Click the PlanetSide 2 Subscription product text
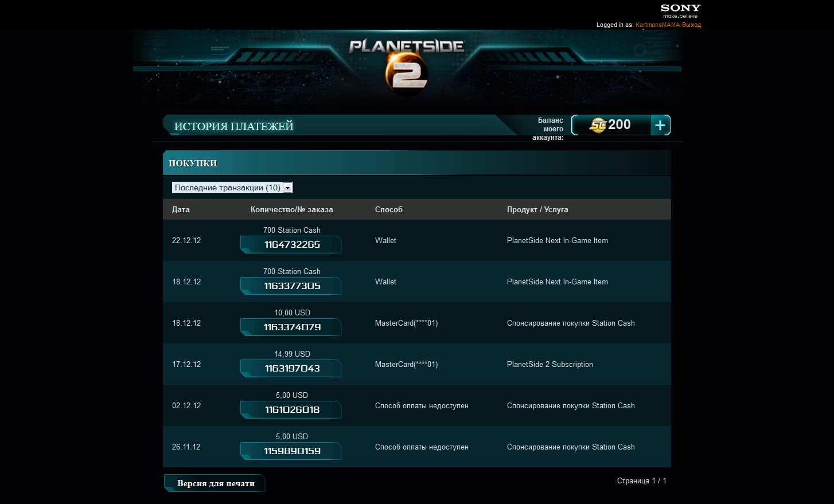Viewport: 834px width, 504px height. (550, 364)
